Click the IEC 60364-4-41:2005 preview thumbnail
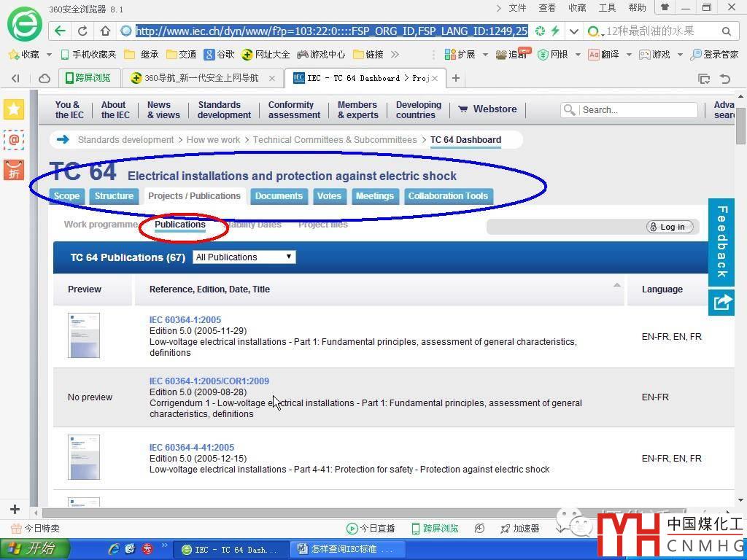The width and height of the screenshot is (747, 560). pyautogui.click(x=84, y=457)
